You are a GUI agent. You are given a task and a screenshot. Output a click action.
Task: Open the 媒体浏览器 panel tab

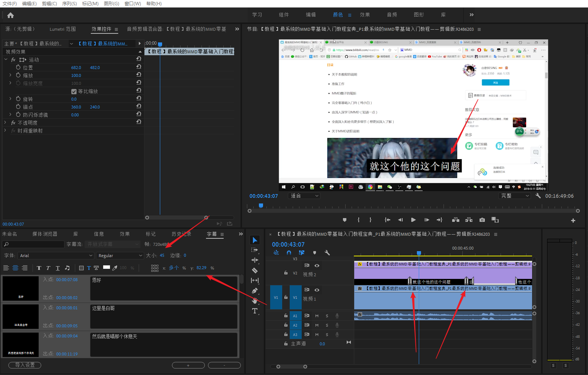[45, 234]
